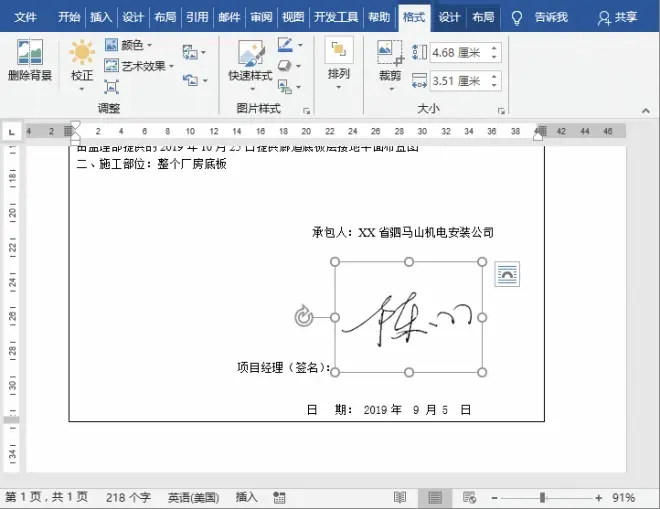This screenshot has width=660, height=509.
Task: Click the Remove Background (删除背景) icon
Action: pos(29,52)
